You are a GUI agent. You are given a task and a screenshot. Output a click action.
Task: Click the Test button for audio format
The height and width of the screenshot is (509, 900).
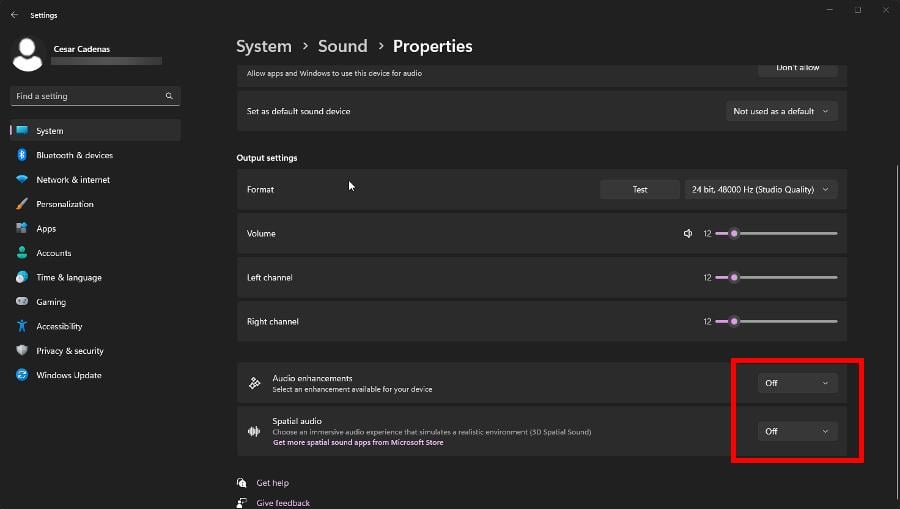click(639, 189)
